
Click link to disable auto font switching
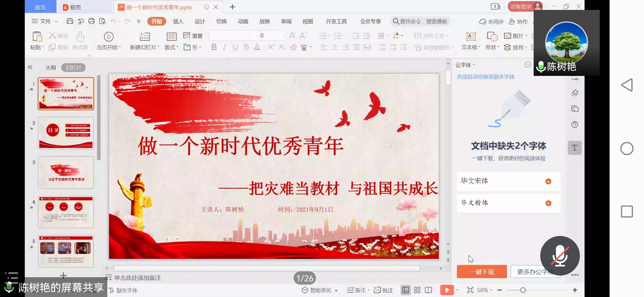click(485, 77)
